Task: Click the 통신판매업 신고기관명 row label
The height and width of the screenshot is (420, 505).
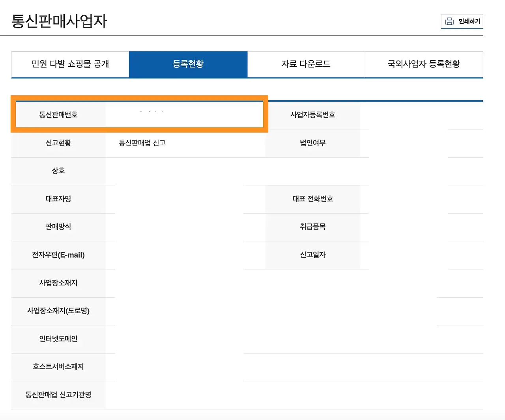Action: tap(58, 395)
